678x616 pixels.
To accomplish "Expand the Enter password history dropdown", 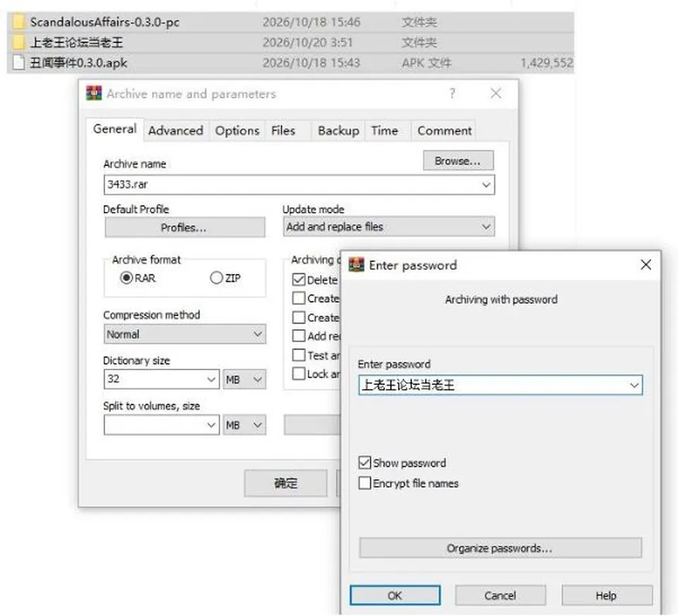I will pos(634,385).
